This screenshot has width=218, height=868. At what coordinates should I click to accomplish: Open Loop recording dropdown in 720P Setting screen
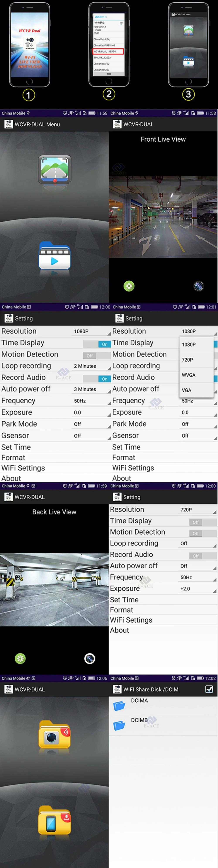click(198, 543)
